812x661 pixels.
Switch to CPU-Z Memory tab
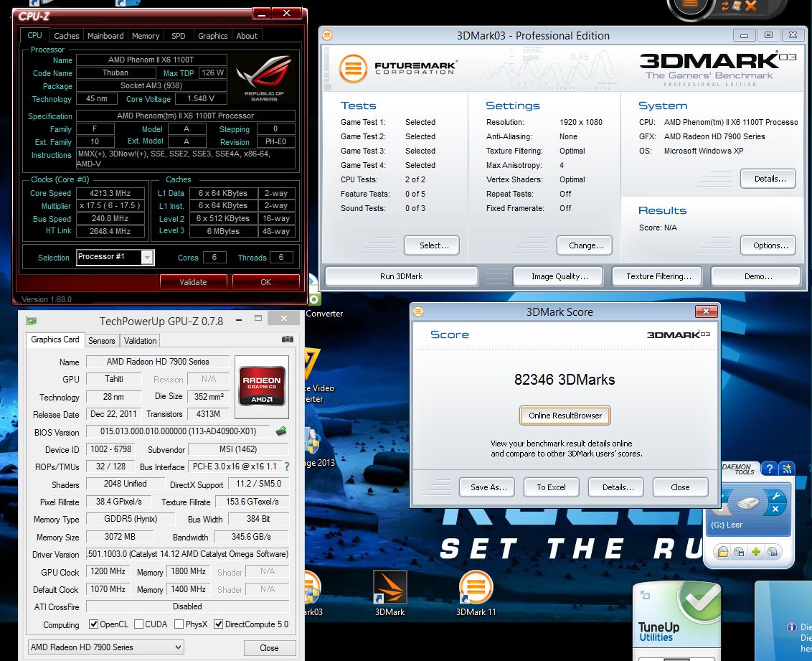tap(146, 36)
